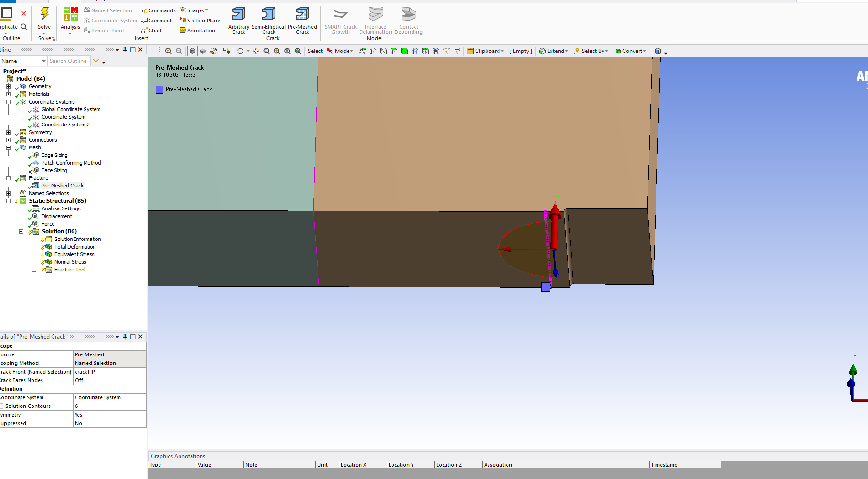868x479 pixels.
Task: Click the Pre-Meshed Crack legend color swatch
Action: (x=159, y=89)
